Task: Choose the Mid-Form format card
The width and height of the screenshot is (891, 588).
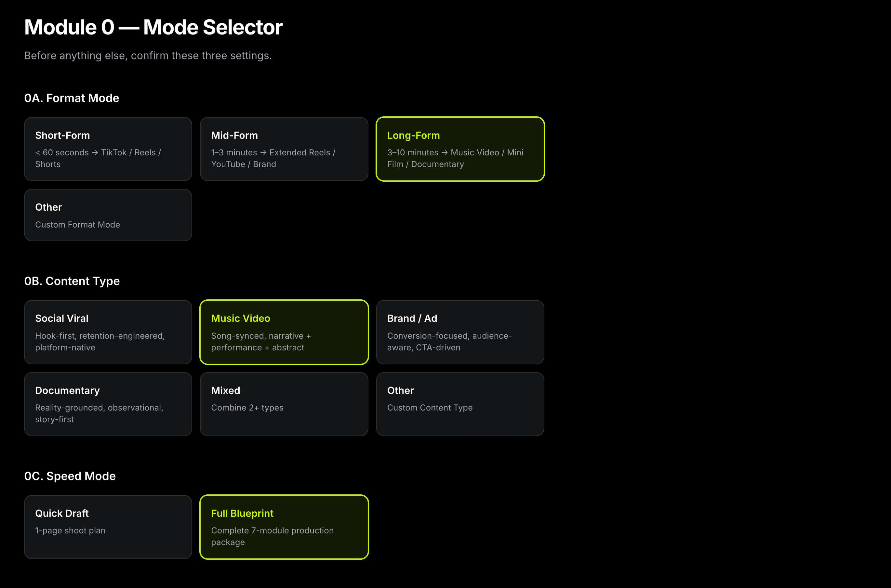Action: tap(284, 149)
